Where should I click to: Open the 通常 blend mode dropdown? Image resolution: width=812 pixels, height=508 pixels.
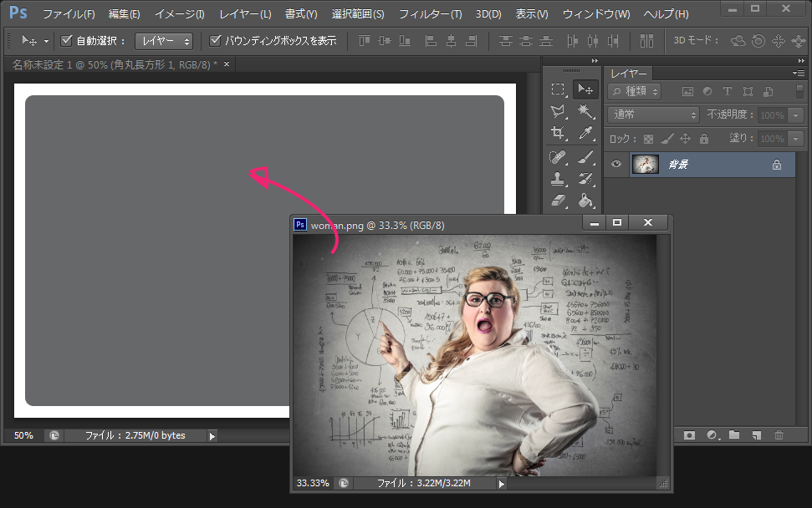point(654,115)
